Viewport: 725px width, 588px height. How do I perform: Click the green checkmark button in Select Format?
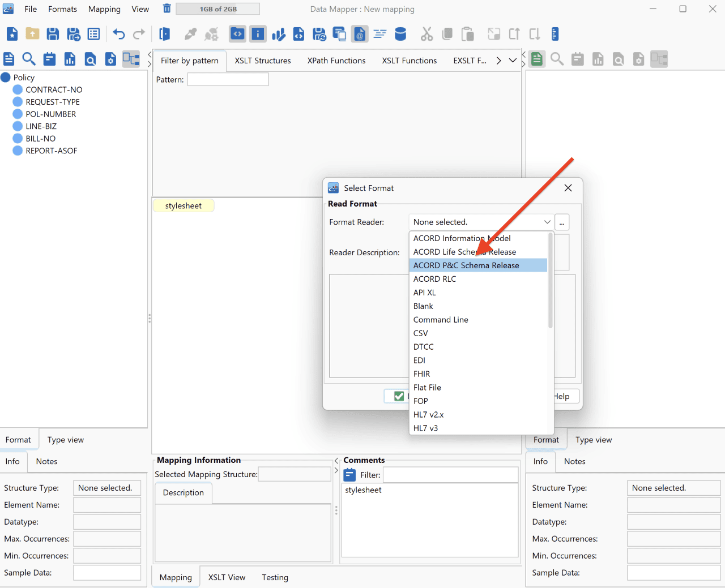click(399, 396)
